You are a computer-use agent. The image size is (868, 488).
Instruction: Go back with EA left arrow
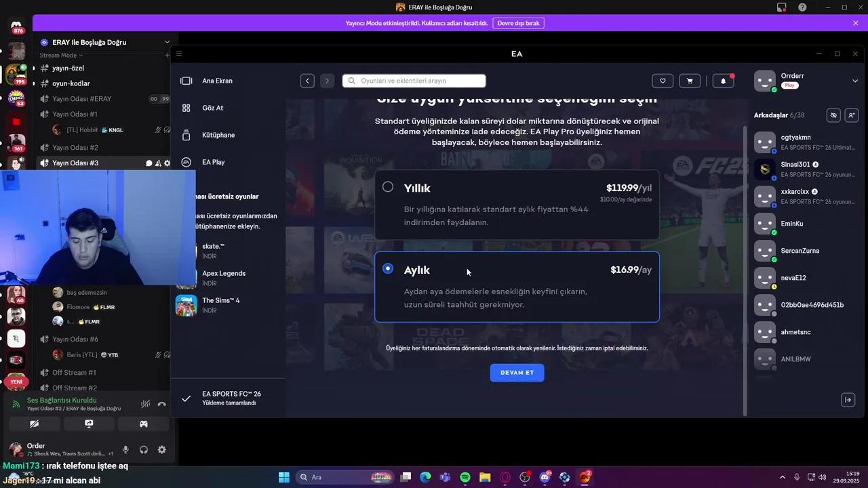(x=307, y=81)
